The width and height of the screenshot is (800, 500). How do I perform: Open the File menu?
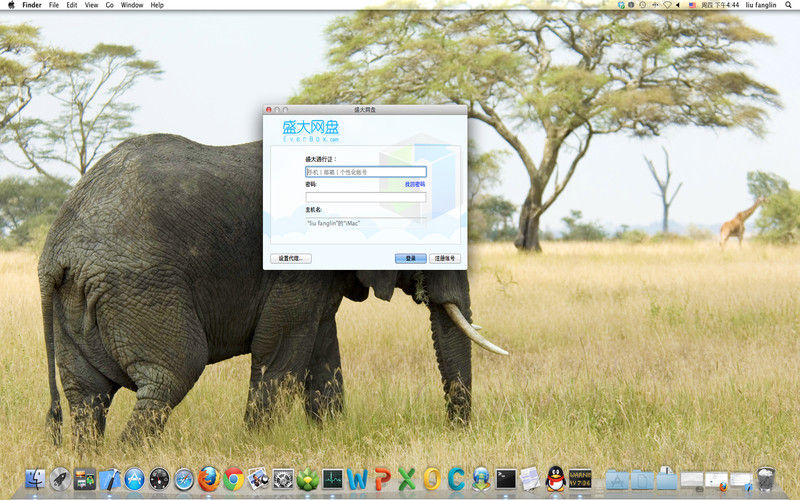click(54, 5)
